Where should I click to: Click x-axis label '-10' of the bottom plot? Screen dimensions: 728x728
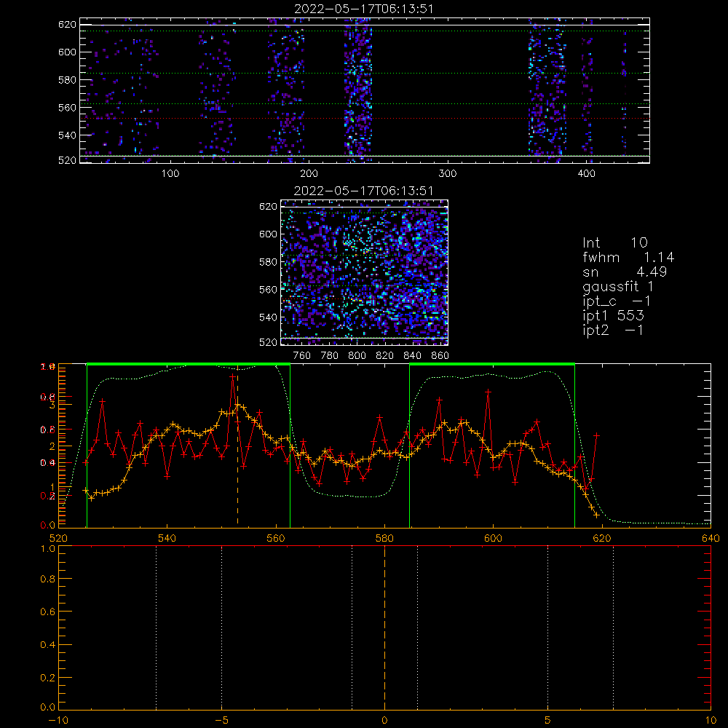pos(58,721)
